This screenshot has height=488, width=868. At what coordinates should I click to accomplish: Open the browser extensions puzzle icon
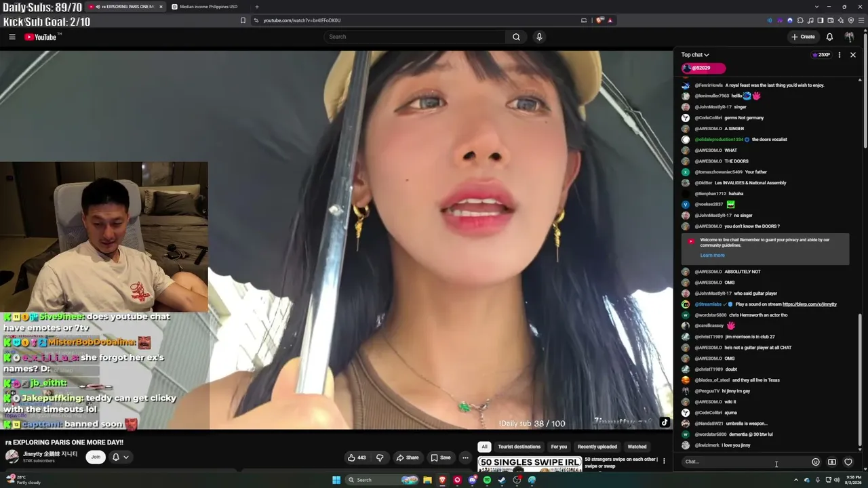(800, 20)
